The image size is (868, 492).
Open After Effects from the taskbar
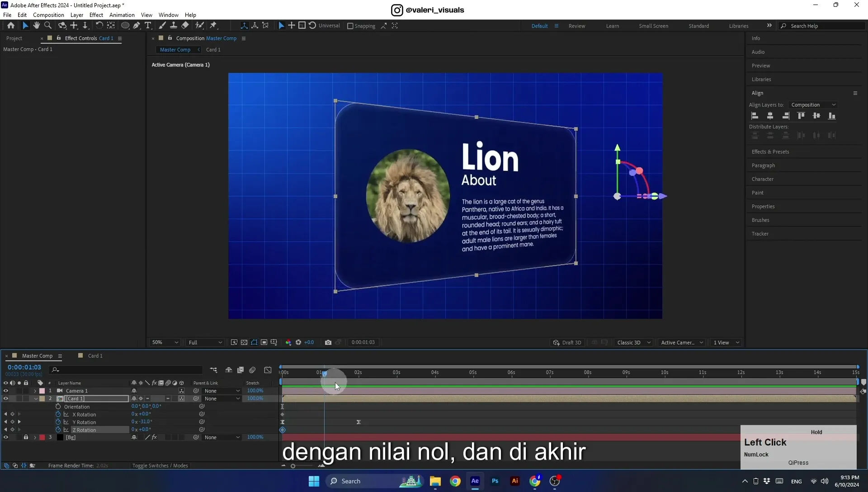(475, 481)
